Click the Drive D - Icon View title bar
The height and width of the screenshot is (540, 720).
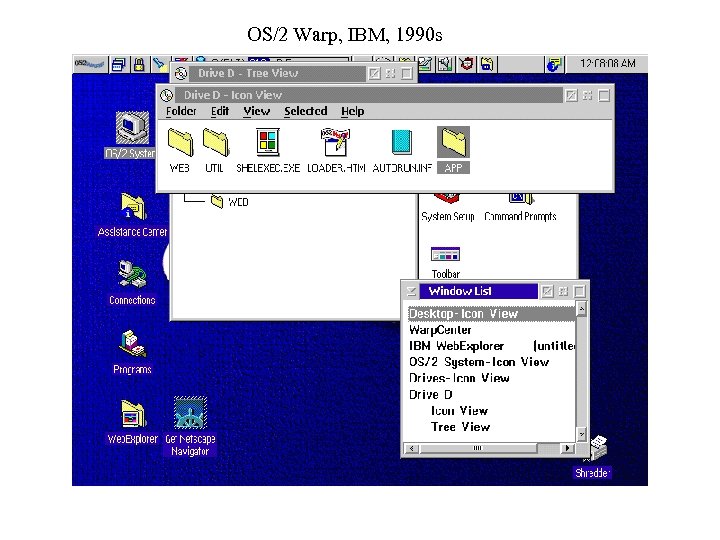pos(369,95)
